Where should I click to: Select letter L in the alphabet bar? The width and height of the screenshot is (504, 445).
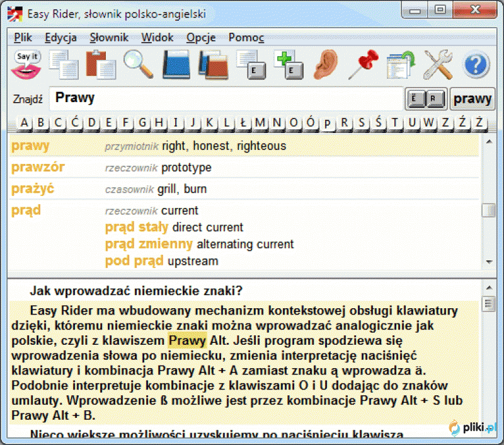tap(226, 123)
